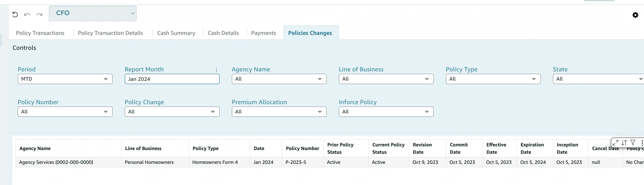Click the redo arrow icon
The width and height of the screenshot is (644, 185).
[39, 14]
